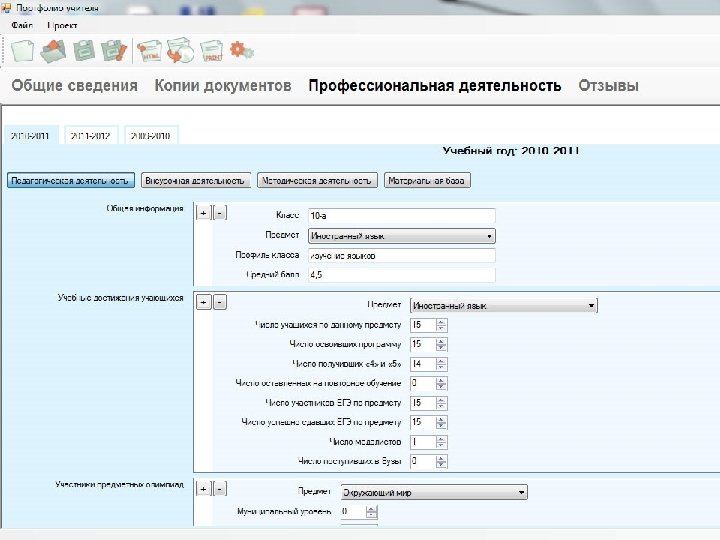Switch to the Общие сведения section
This screenshot has height=540, width=720.
(x=74, y=85)
